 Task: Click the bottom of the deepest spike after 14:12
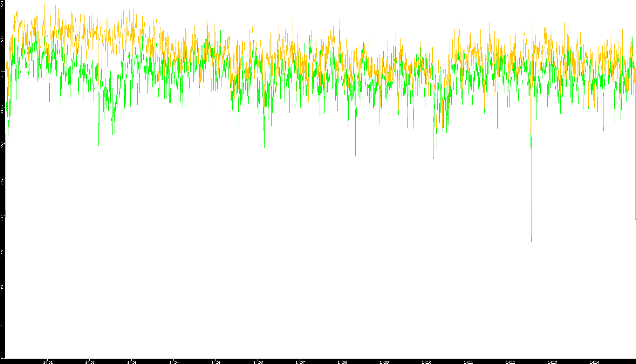[531, 241]
